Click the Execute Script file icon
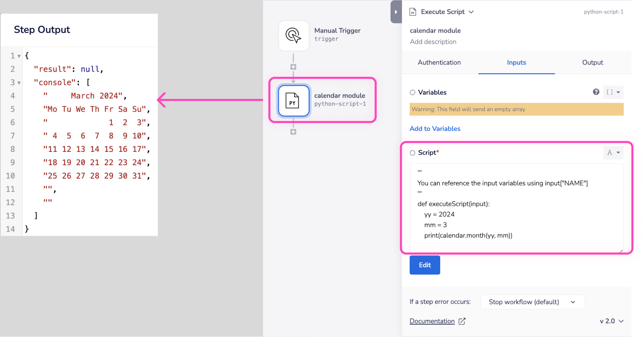Screen dimensions: 644x337 [413, 12]
